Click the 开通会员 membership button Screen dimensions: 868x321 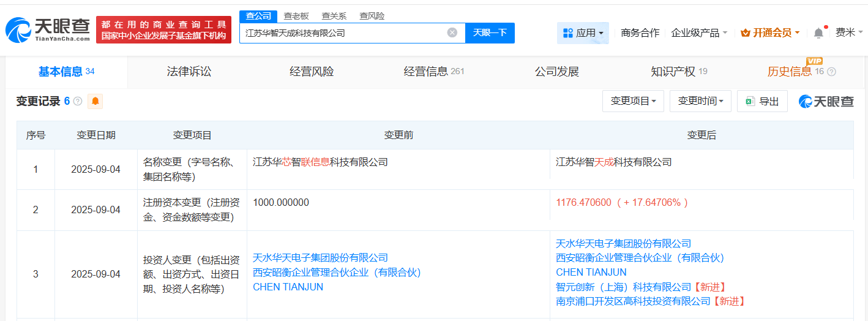pyautogui.click(x=770, y=33)
